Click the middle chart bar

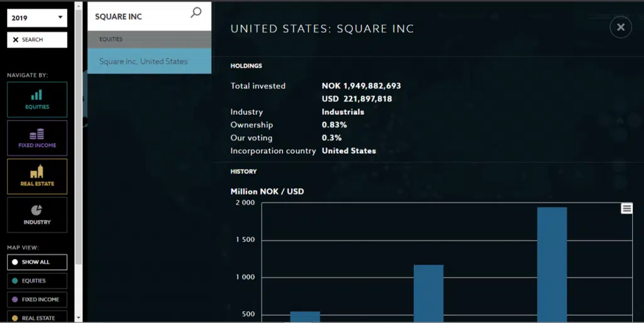click(428, 293)
